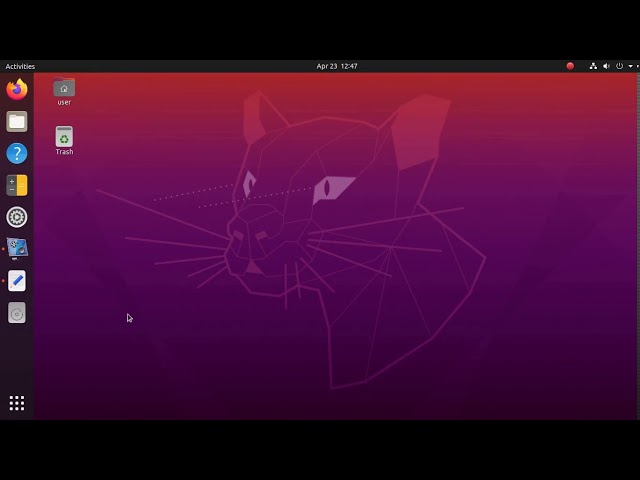Open the clock and calendar, Apr 23 12:47
Screen dimensions: 640x480
(337, 66)
